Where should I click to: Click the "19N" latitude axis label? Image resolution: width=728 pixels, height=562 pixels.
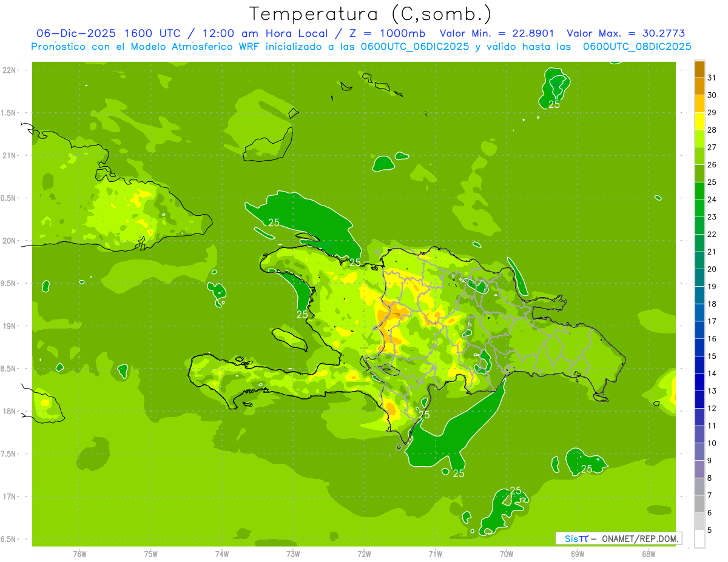[9, 326]
